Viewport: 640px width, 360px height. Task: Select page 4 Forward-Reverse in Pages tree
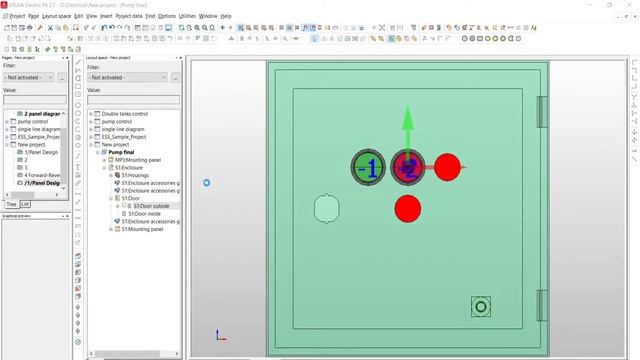click(42, 175)
